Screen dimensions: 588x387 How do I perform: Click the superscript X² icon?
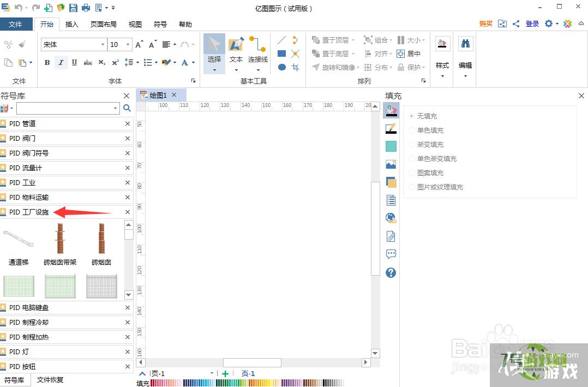pos(115,63)
